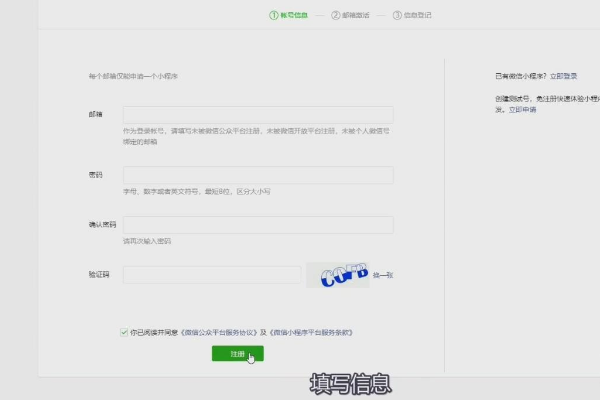The height and width of the screenshot is (400, 600).
Task: Click the 立即登录 login link
Action: [564, 76]
